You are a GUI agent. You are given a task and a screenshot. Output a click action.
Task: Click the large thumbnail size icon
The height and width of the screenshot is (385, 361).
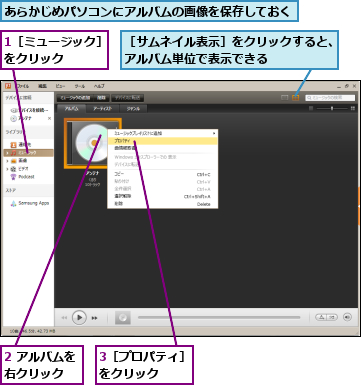pyautogui.click(x=353, y=108)
